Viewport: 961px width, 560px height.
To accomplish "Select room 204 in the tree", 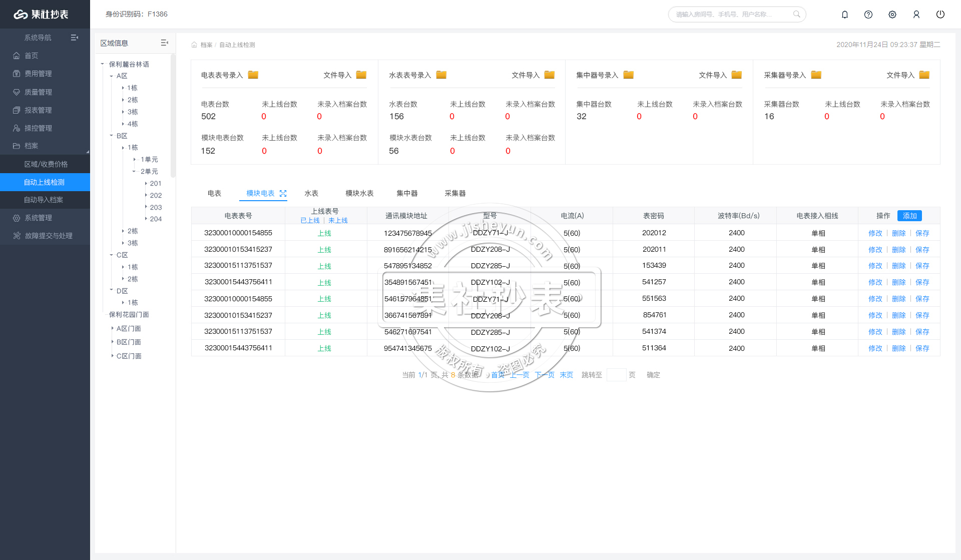I will [156, 219].
